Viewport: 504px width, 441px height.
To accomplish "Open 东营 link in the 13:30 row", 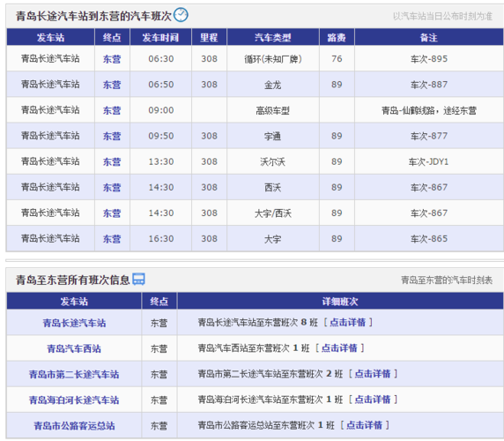I will (x=112, y=161).
